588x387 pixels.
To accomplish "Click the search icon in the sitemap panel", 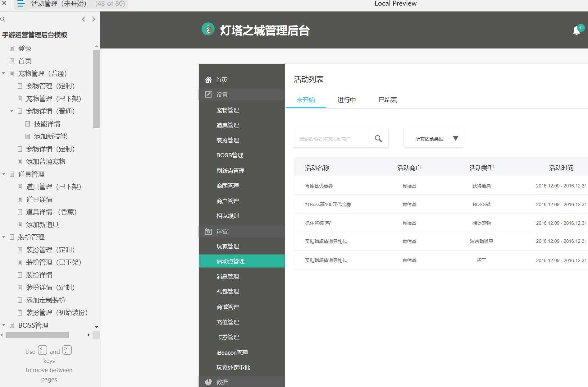I will (x=3, y=19).
